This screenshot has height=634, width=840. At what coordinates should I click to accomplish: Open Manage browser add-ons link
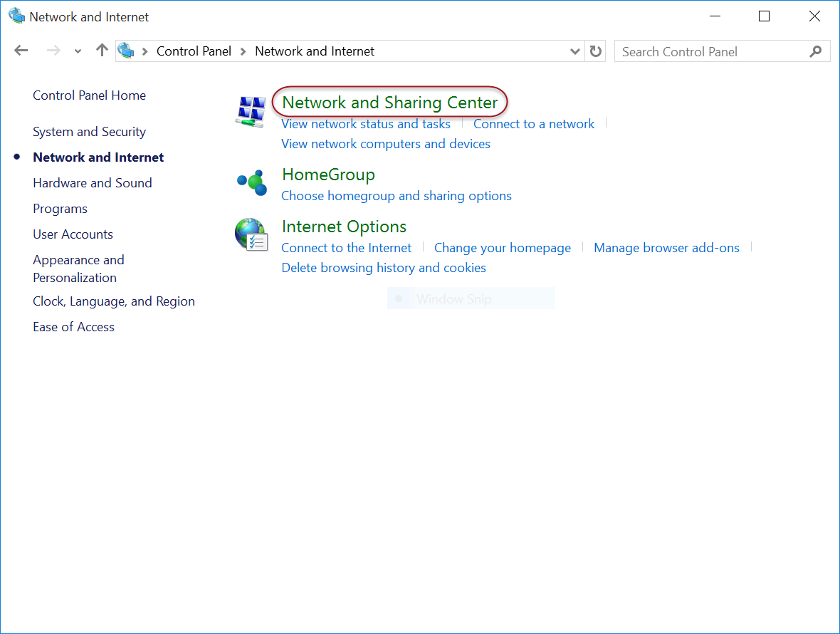tap(666, 248)
